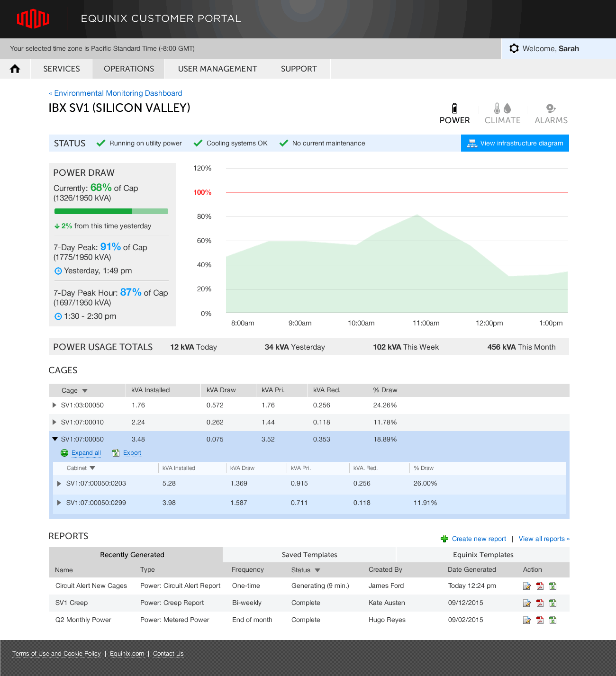Click the 'Generating (9 min.)' status
Viewport: 616px width, 676px height.
[x=320, y=586]
